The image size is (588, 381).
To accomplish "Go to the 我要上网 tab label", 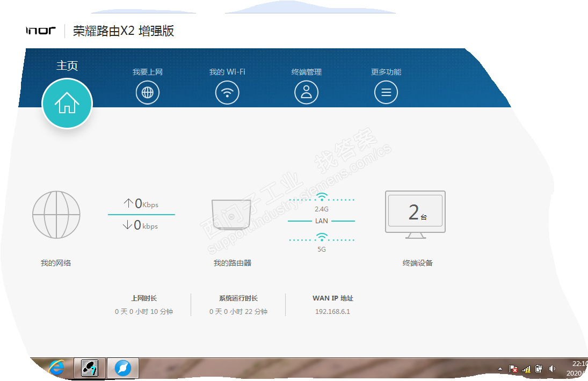I will 147,72.
